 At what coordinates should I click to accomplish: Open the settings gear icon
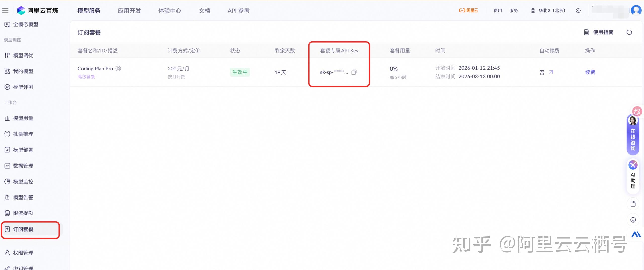[578, 11]
